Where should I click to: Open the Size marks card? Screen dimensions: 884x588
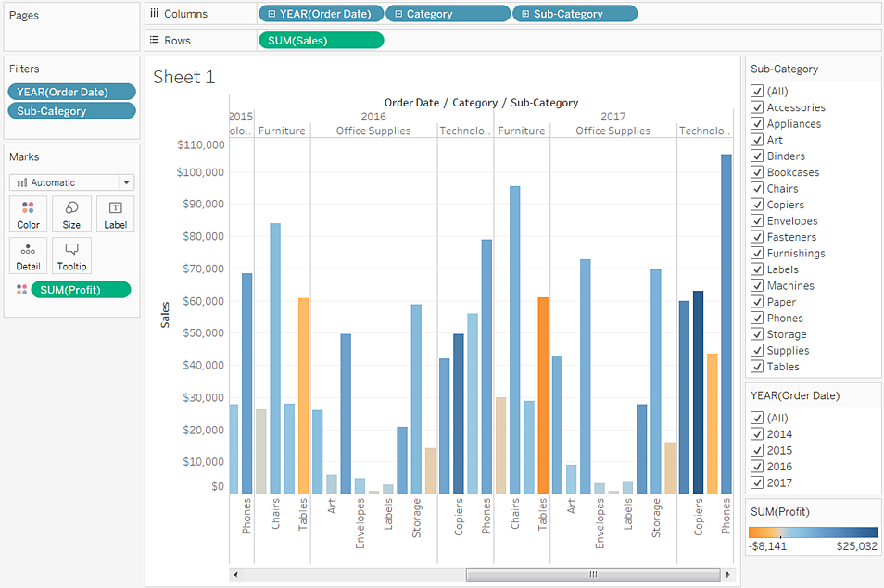click(x=71, y=214)
